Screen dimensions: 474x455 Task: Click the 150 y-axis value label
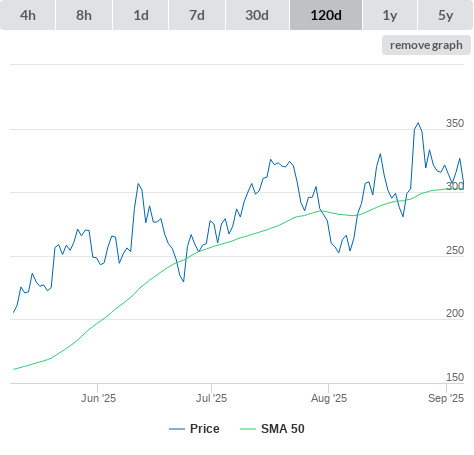point(455,377)
